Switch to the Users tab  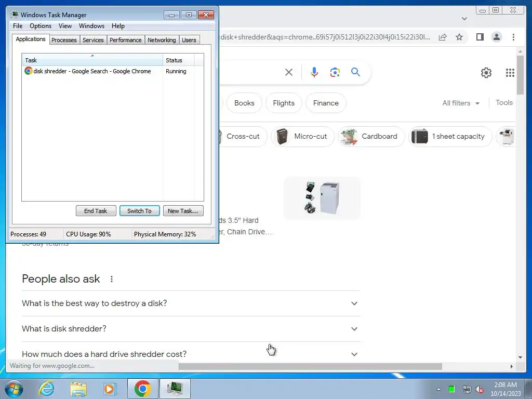pos(189,40)
